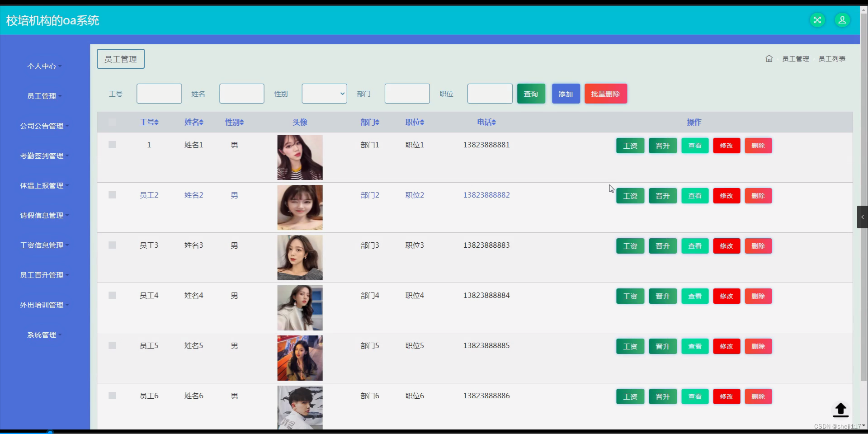Image resolution: width=868 pixels, height=434 pixels.
Task: Open the user profile icon top right
Action: coord(842,20)
